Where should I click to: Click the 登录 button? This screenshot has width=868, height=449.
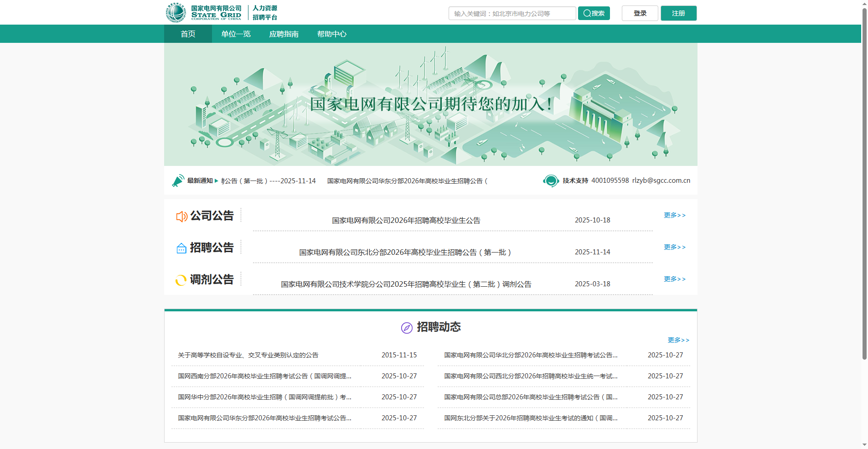coord(639,13)
